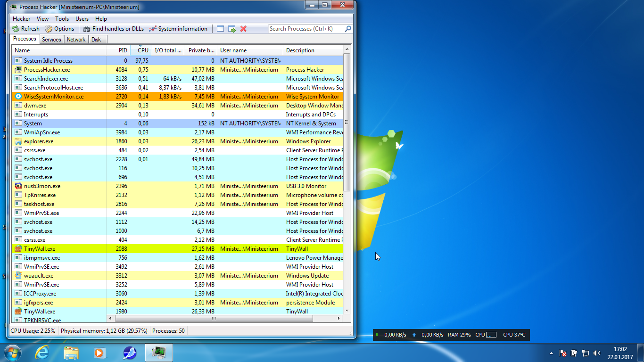Click the Process Hacker taskbar button
Viewport: 644px width, 362px height.
click(x=159, y=353)
